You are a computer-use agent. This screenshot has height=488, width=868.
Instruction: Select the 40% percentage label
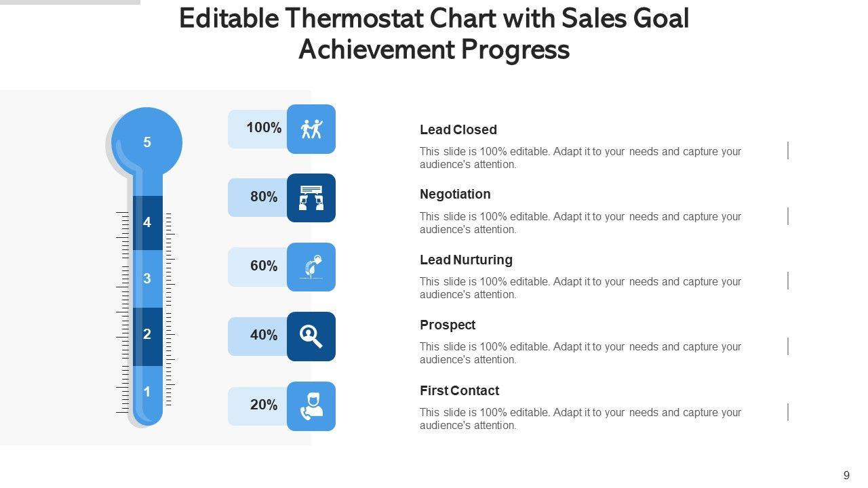coord(264,335)
